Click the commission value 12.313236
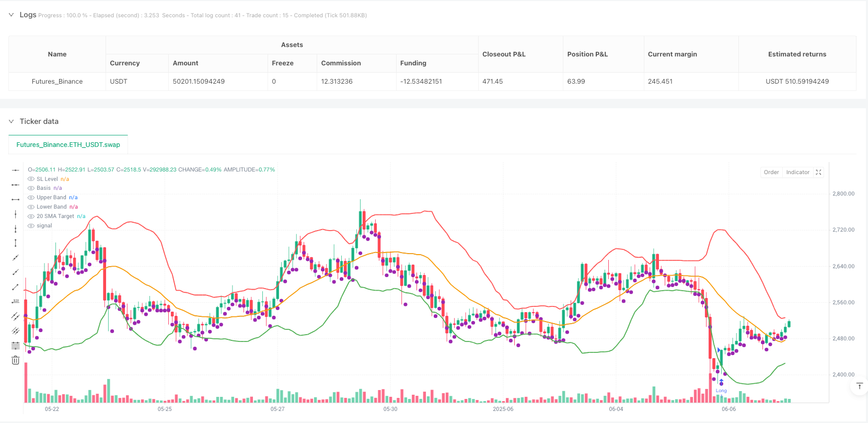The width and height of the screenshot is (868, 423). (x=337, y=82)
